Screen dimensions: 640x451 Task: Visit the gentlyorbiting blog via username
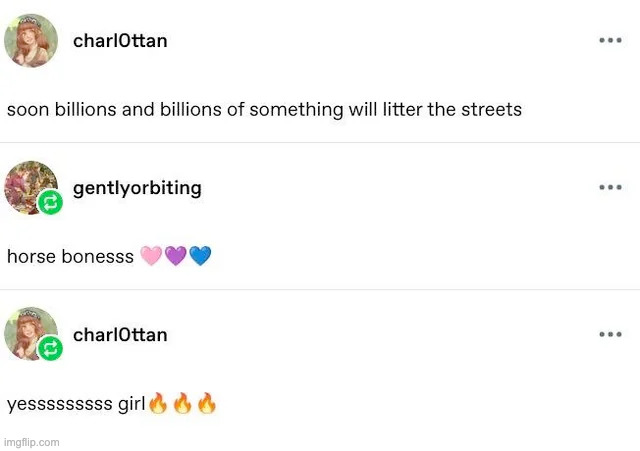point(137,188)
